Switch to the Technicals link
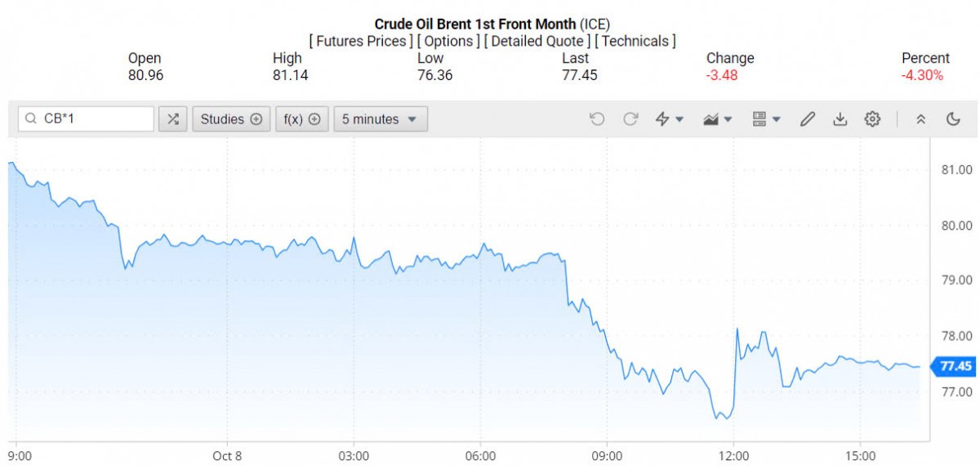 (x=635, y=41)
